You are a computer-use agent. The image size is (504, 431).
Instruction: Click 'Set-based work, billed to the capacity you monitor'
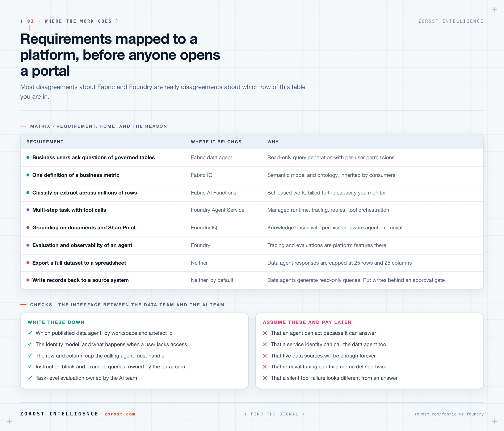[327, 193]
